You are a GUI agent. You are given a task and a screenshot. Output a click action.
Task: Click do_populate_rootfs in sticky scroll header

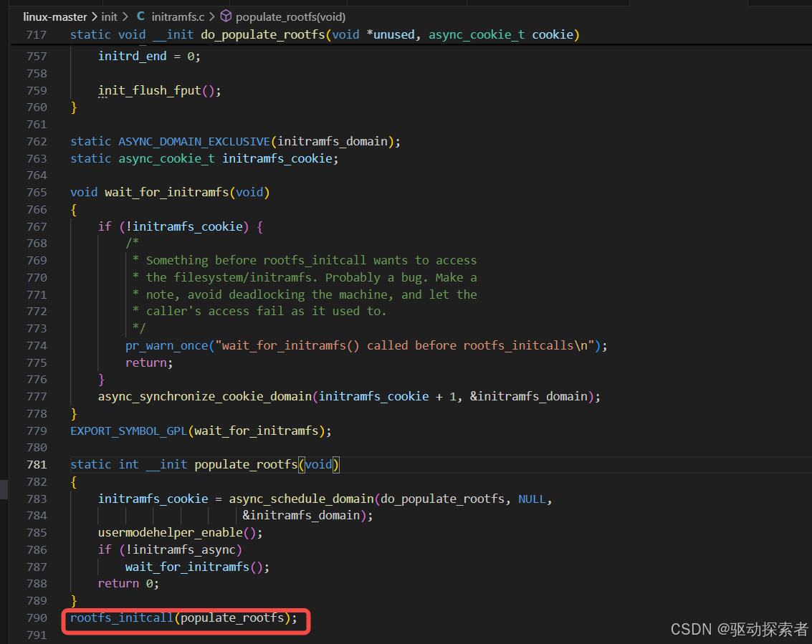point(263,34)
